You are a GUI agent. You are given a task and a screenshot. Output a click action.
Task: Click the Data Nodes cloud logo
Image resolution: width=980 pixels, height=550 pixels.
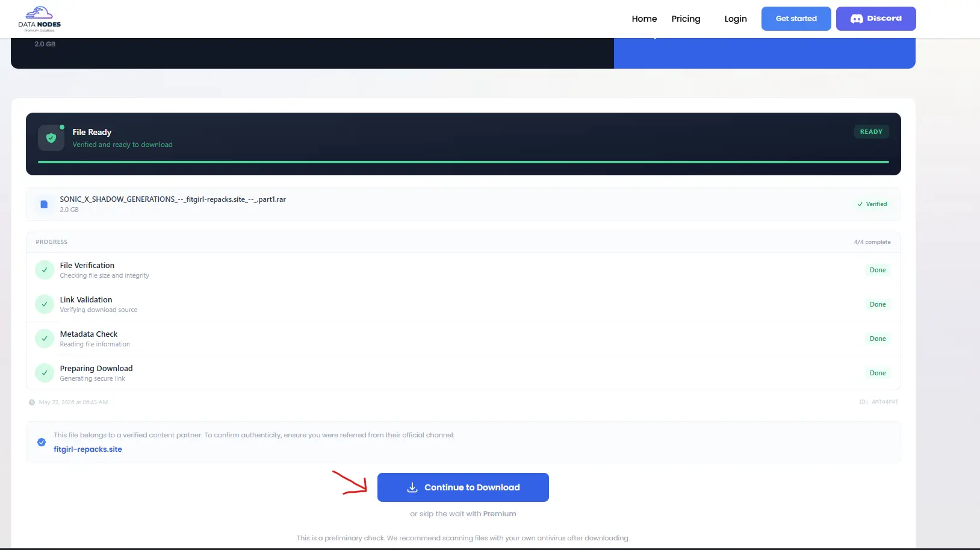[x=40, y=19]
